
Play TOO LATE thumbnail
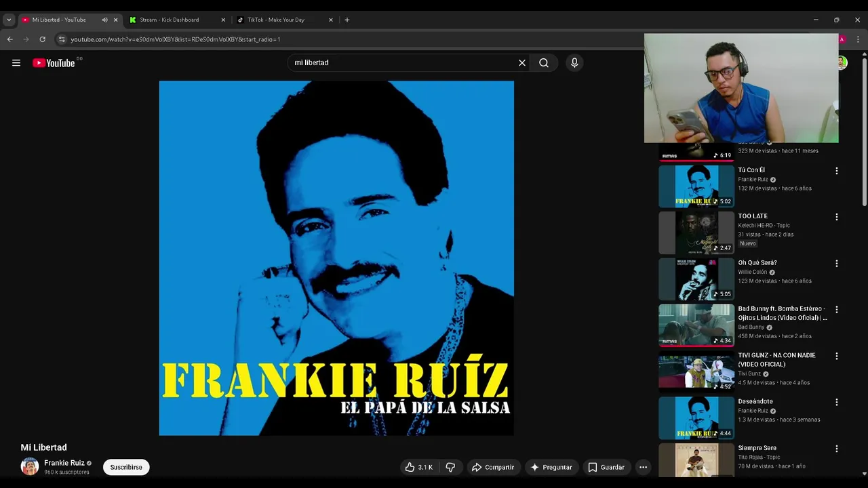point(696,232)
